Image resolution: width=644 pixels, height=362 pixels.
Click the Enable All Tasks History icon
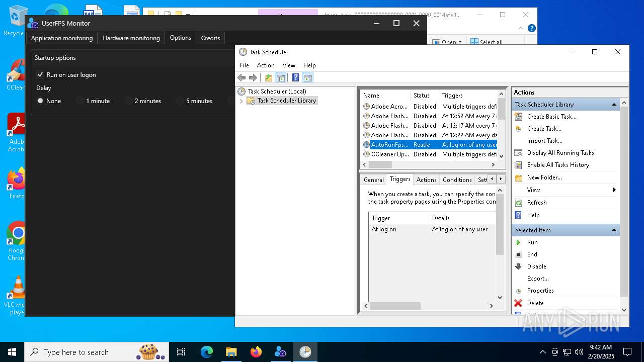519,165
